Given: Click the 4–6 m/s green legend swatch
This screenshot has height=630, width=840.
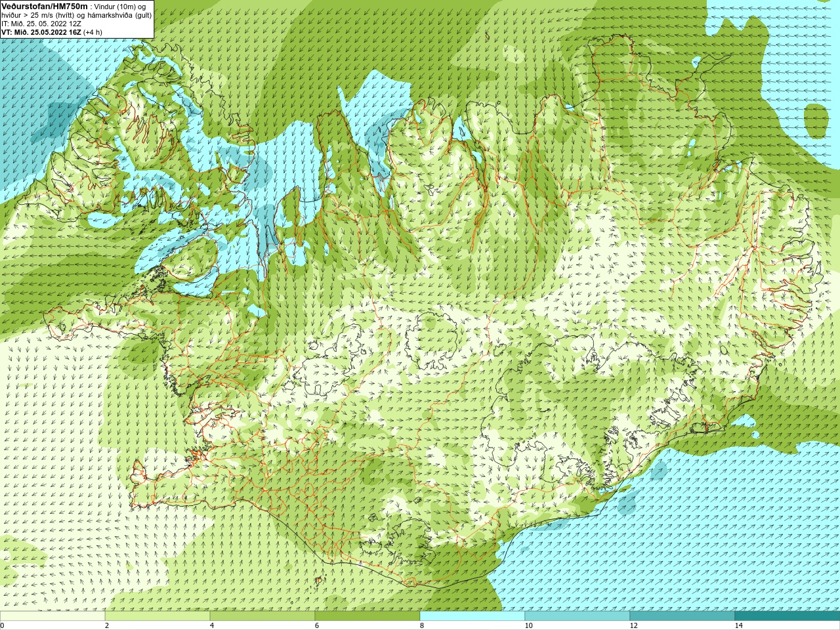Looking at the screenshot, I should point(262,616).
